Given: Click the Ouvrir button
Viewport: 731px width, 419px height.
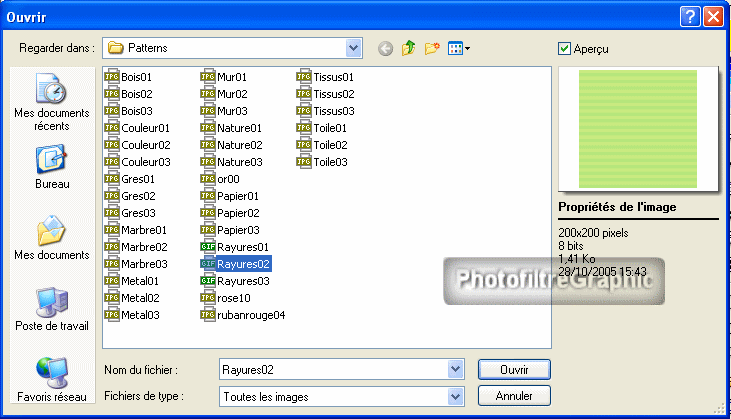Looking at the screenshot, I should pos(514,370).
